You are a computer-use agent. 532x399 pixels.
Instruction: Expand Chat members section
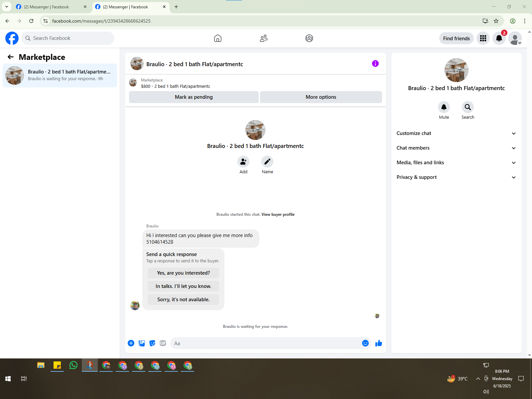457,148
